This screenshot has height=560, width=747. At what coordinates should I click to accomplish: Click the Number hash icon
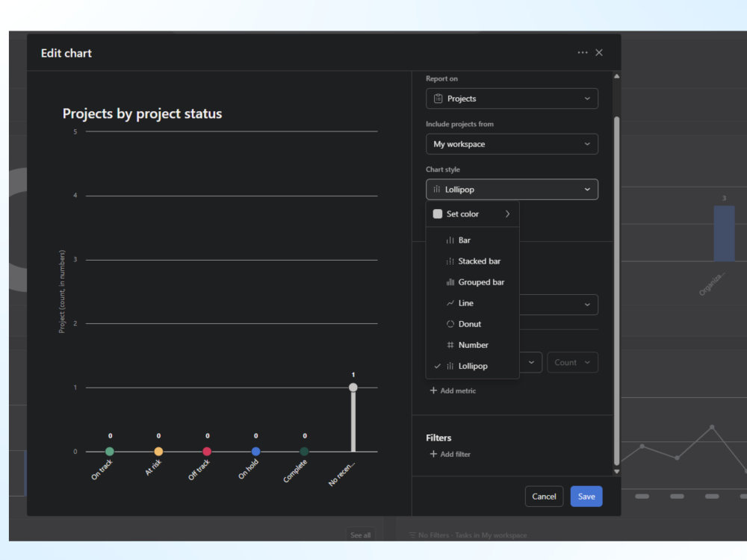pos(450,345)
